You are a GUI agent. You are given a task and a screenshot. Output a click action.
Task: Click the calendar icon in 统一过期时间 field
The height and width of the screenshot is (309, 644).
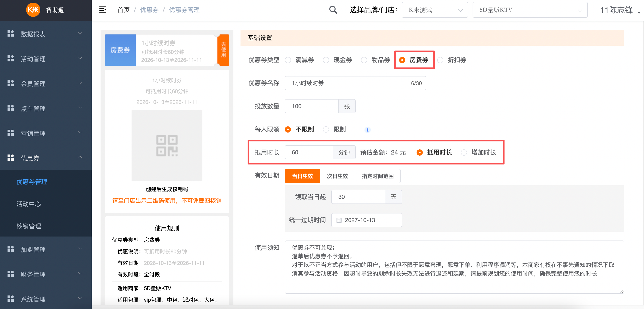(339, 220)
